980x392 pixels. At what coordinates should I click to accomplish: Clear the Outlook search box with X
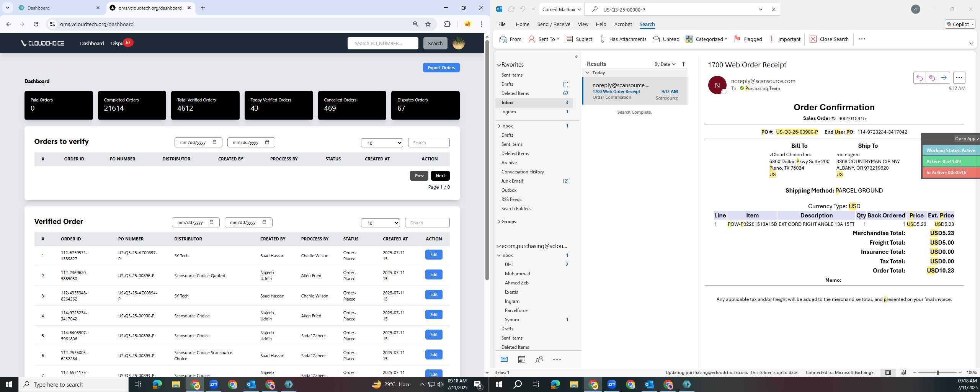[773, 9]
